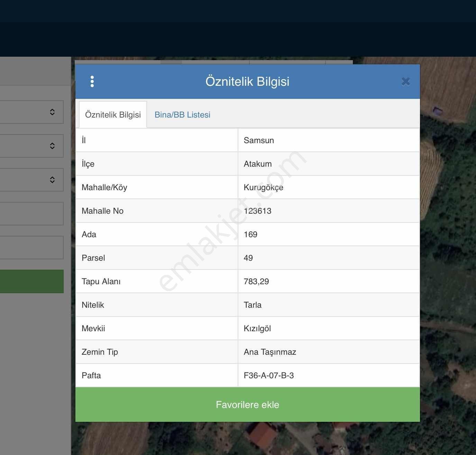Select the Tapu Alanı value 783,29

point(256,281)
